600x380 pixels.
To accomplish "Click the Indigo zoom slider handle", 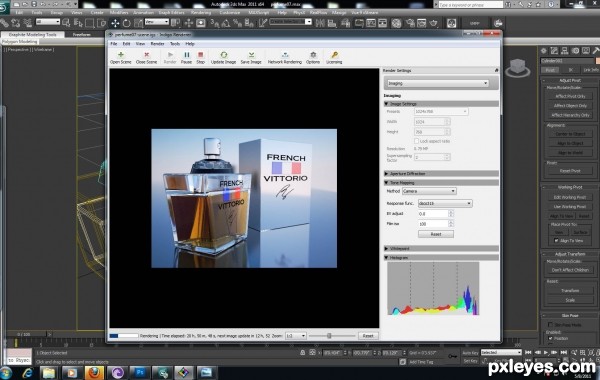I will [x=329, y=336].
